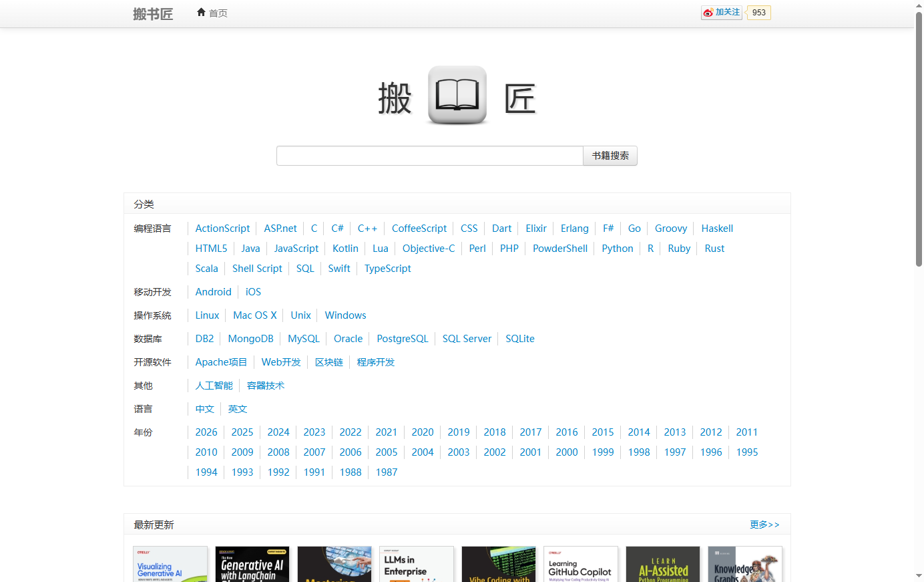The width and height of the screenshot is (924, 582).
Task: Browse HTML5 books
Action: coord(211,249)
